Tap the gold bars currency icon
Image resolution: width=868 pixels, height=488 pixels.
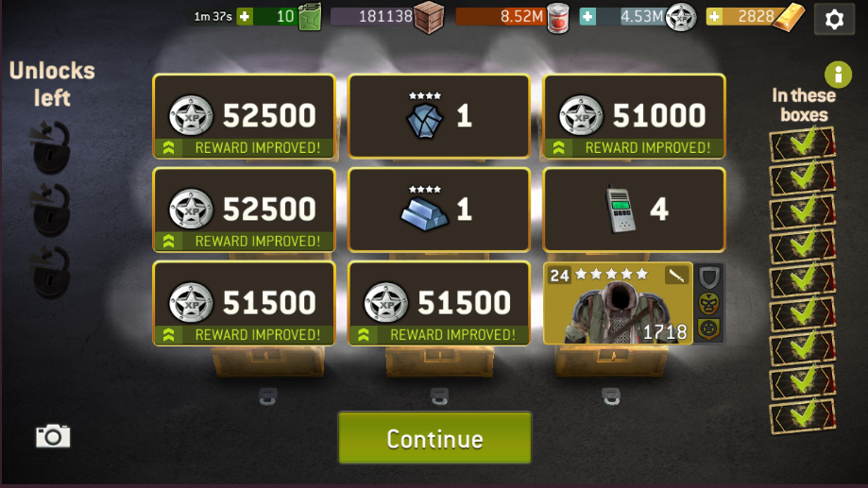click(x=789, y=18)
